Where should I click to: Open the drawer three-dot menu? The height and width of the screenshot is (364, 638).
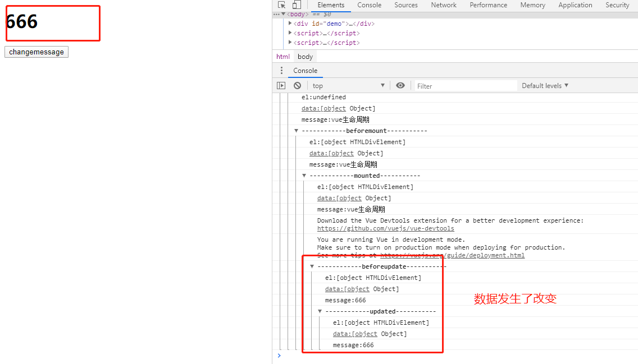point(281,71)
